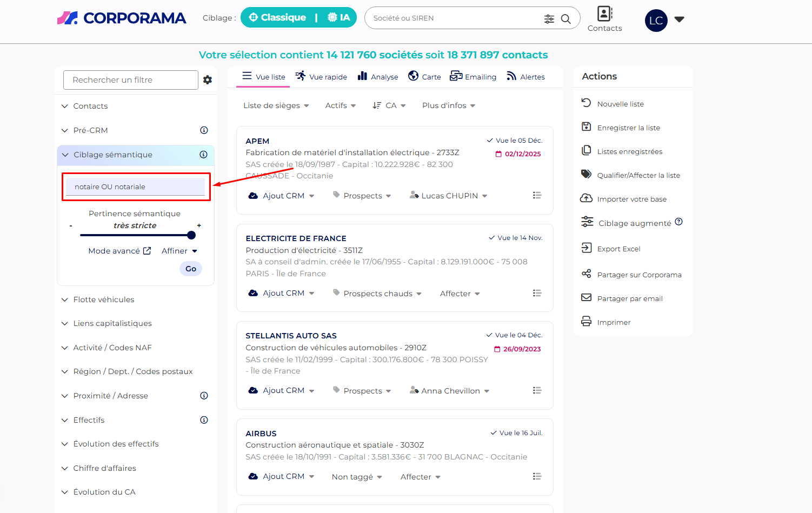The image size is (812, 513).
Task: Show info for Ciblage sémantique
Action: [x=203, y=155]
